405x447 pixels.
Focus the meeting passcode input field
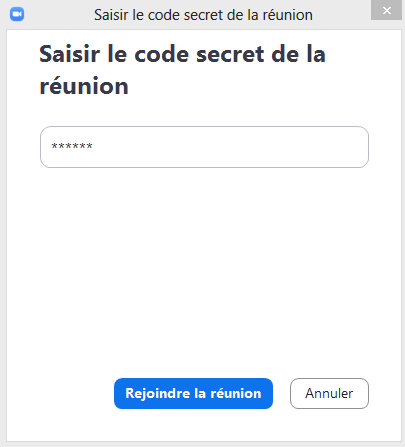pos(204,147)
